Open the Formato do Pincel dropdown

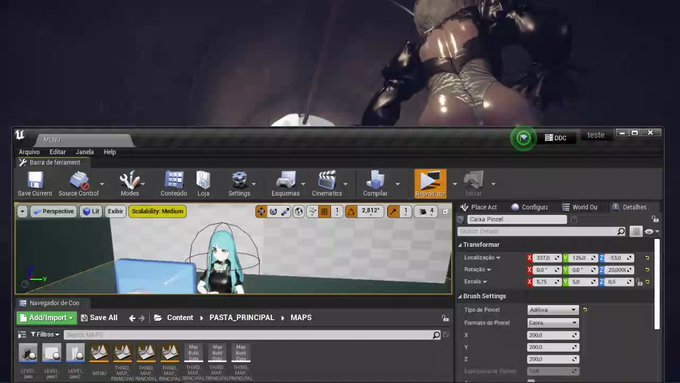pos(553,323)
